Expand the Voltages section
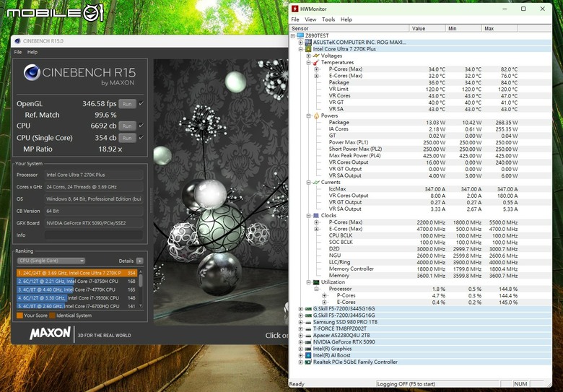The height and width of the screenshot is (392, 563). 309,56
